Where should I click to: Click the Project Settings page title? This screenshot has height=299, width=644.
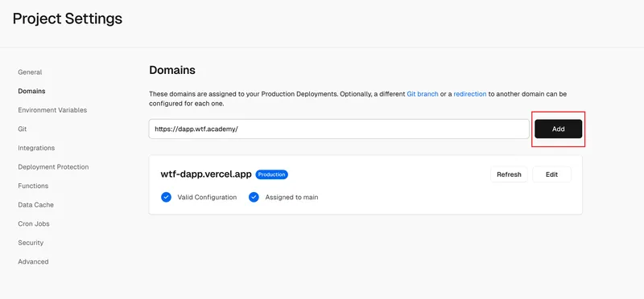coord(68,18)
